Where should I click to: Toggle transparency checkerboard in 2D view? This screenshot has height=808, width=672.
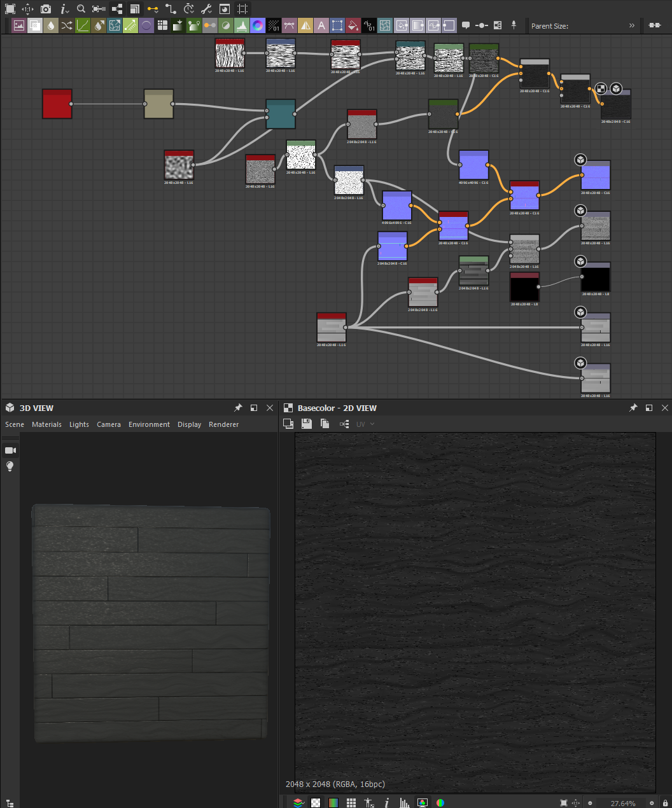pos(316,803)
